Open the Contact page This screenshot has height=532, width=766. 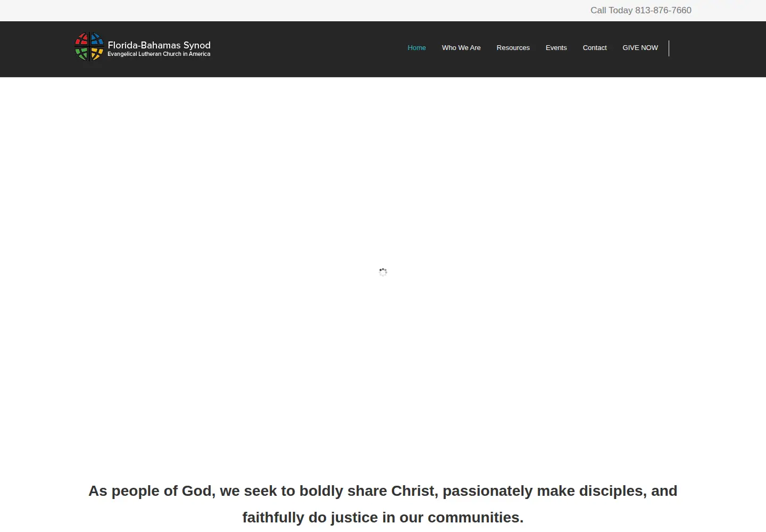[x=594, y=48]
